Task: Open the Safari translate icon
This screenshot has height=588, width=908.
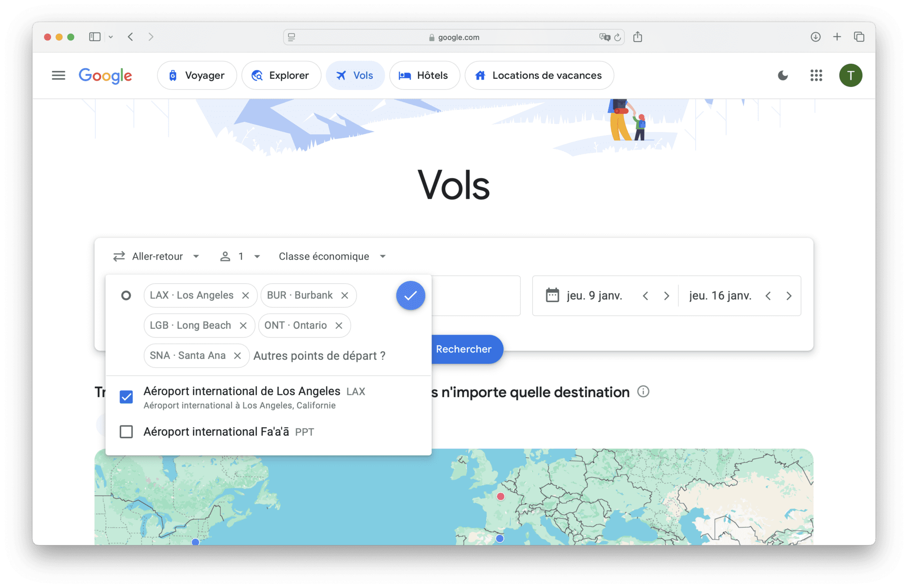Action: pos(605,37)
